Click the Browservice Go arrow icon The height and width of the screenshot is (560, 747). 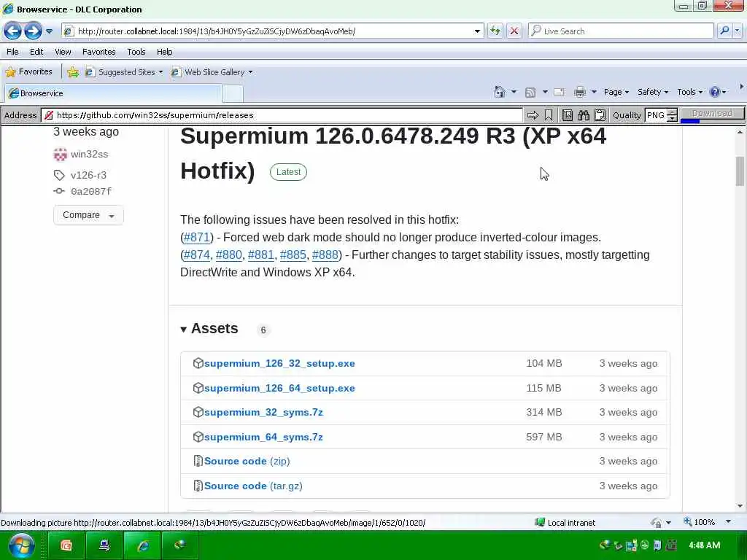point(533,115)
